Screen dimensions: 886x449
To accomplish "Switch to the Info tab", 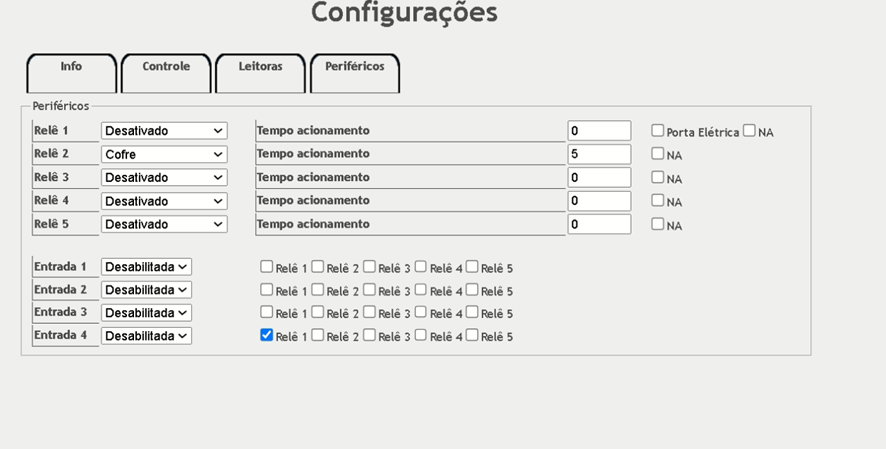I will click(x=71, y=67).
